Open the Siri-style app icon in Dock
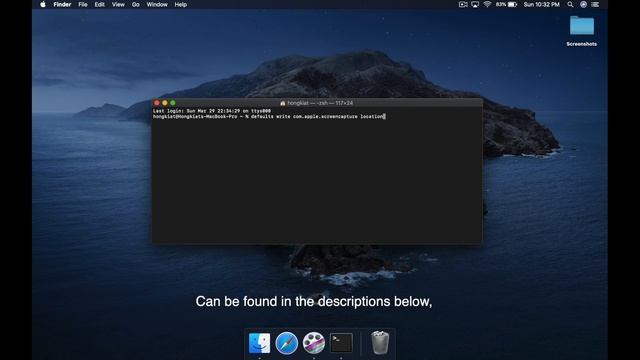The image size is (640, 360). [x=314, y=343]
